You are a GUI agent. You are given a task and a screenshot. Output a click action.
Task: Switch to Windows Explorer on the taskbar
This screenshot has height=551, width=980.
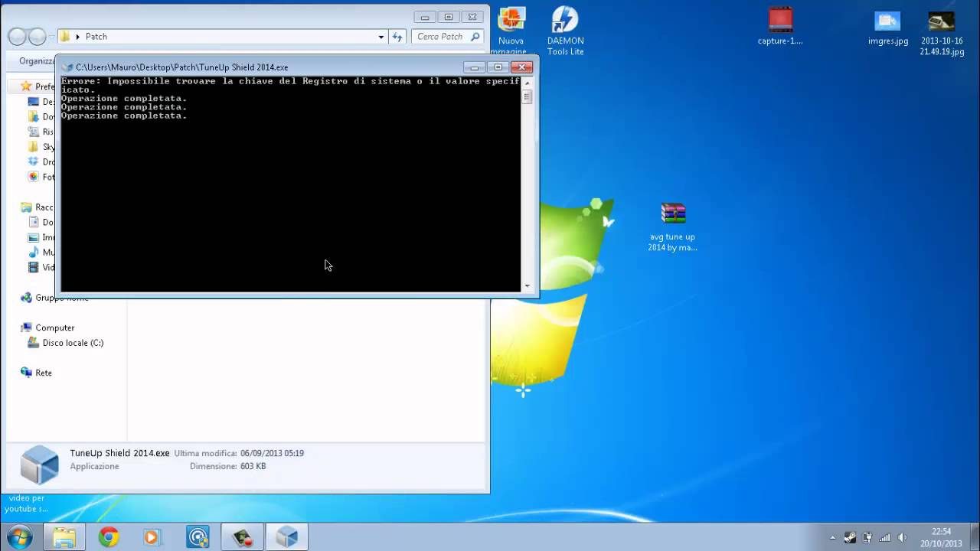(x=64, y=537)
